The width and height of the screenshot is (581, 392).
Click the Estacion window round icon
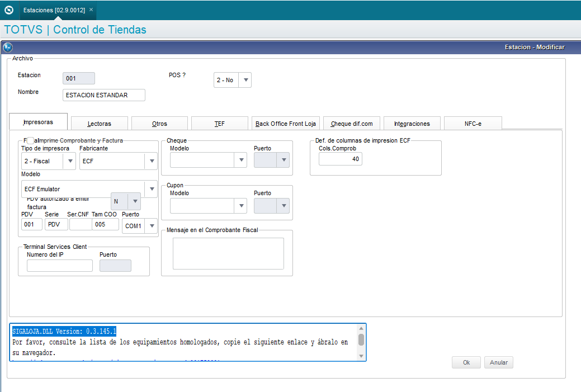pos(7,48)
